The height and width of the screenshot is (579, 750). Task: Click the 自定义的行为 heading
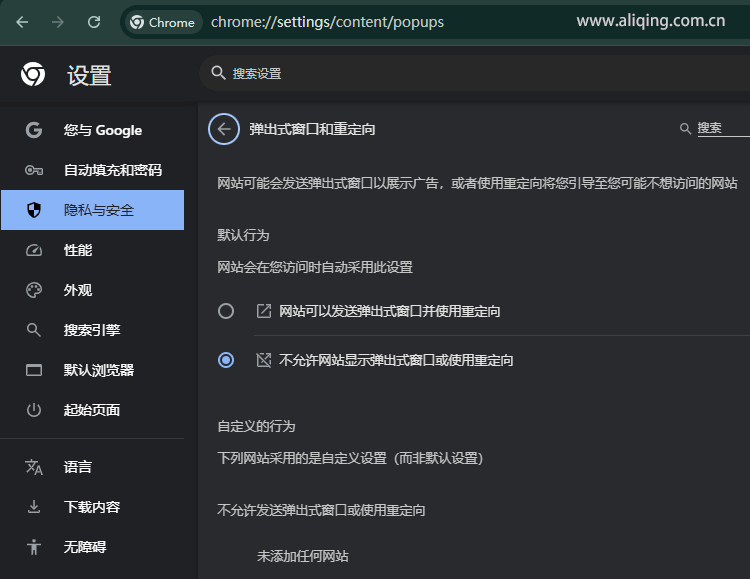click(x=256, y=426)
